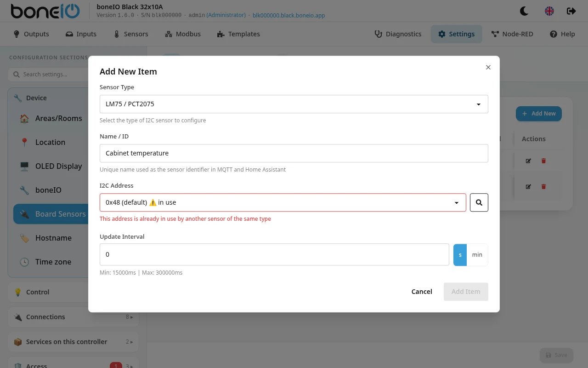Close the Add New Item dialog
Viewport: 588px width, 368px height.
pyautogui.click(x=488, y=67)
